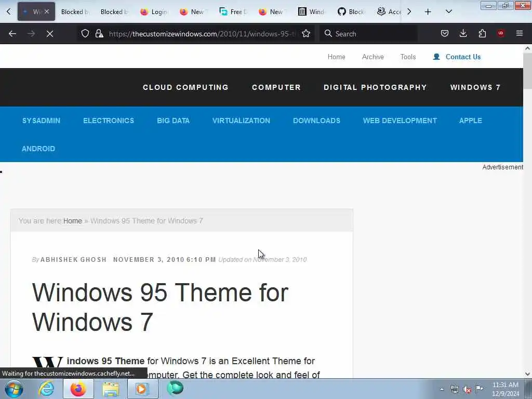Click the padlock site info icon

point(99,33)
